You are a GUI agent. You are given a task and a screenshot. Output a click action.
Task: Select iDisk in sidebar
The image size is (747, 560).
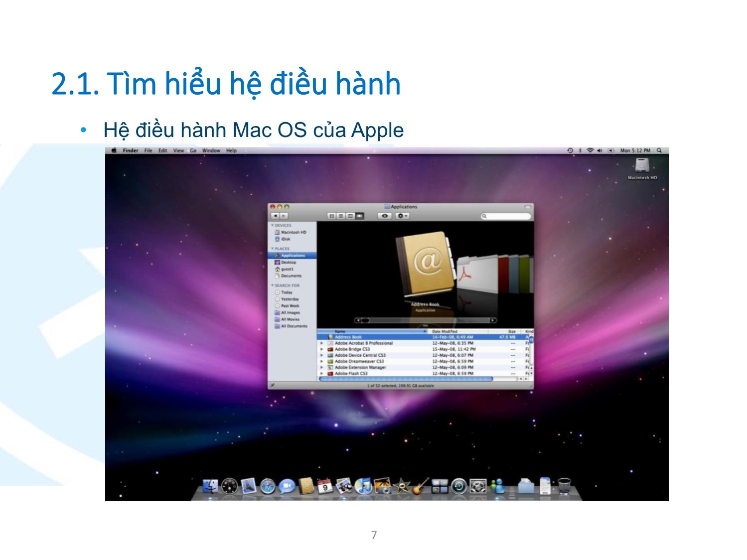pyautogui.click(x=292, y=239)
